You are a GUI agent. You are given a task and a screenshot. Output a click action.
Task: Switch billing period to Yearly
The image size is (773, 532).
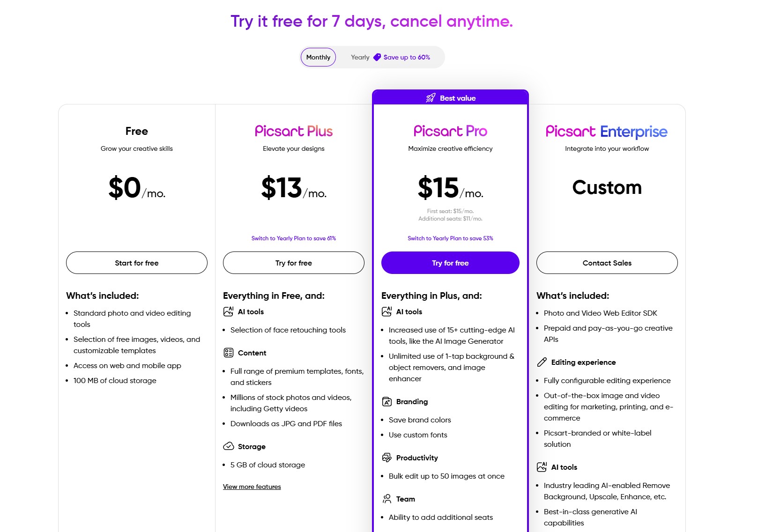pyautogui.click(x=360, y=57)
